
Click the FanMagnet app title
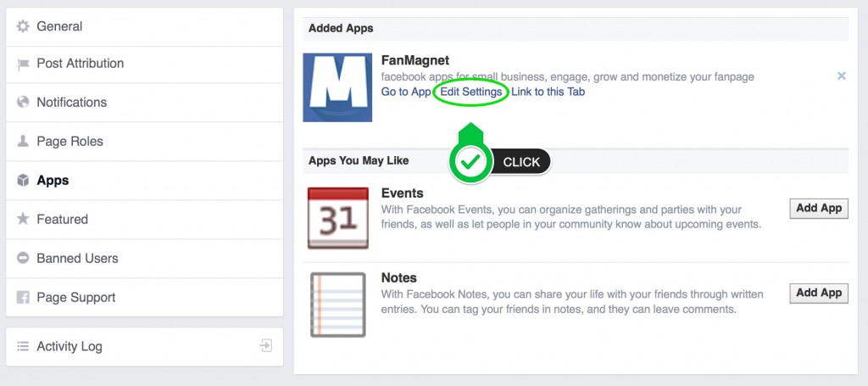(x=415, y=60)
